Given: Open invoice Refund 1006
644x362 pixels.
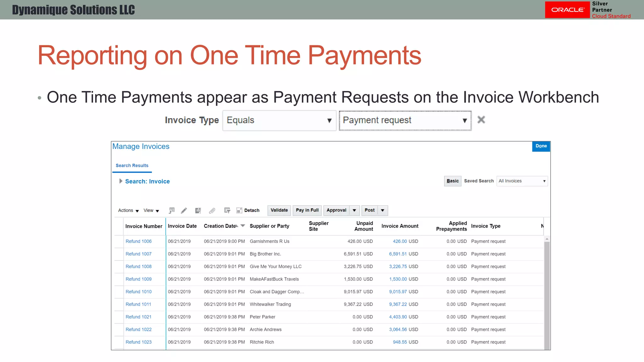Looking at the screenshot, I should 139,241.
